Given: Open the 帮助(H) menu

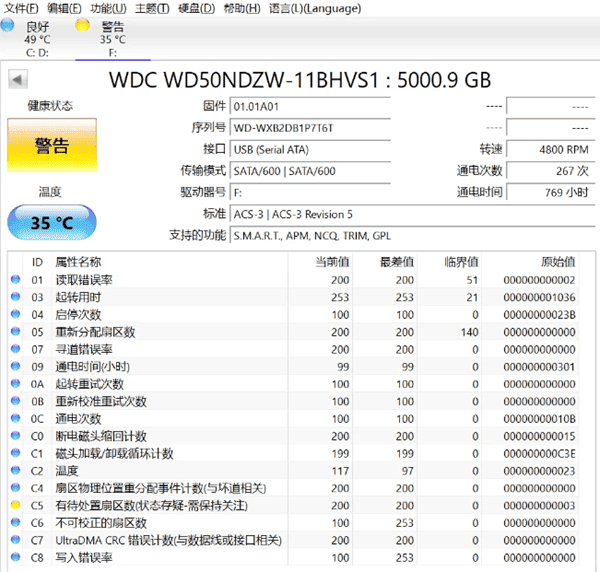Looking at the screenshot, I should [x=242, y=8].
